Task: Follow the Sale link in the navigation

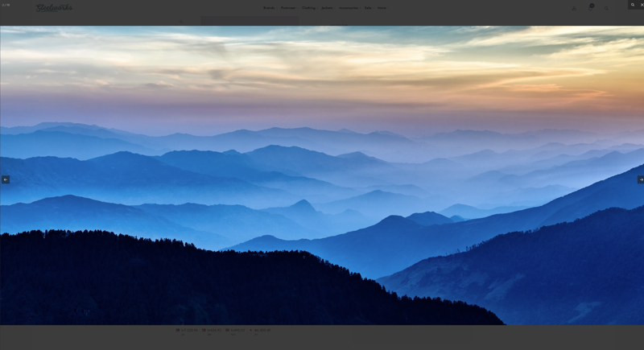Action: (x=368, y=8)
